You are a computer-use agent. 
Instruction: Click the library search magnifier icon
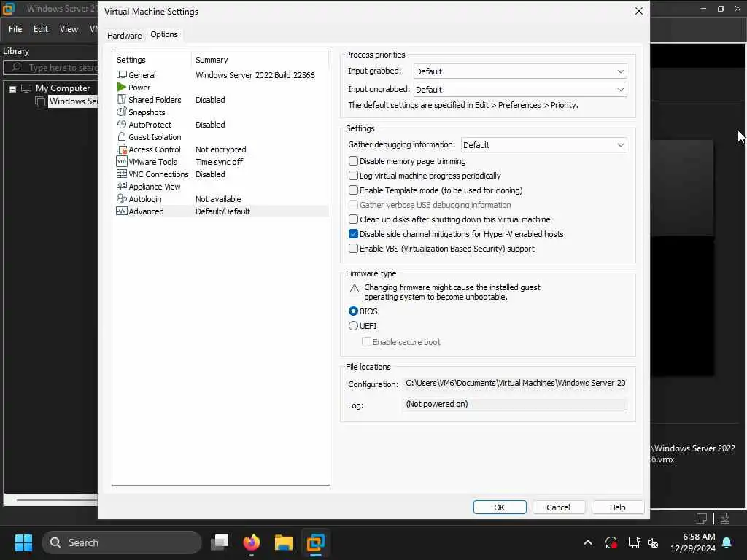point(16,67)
